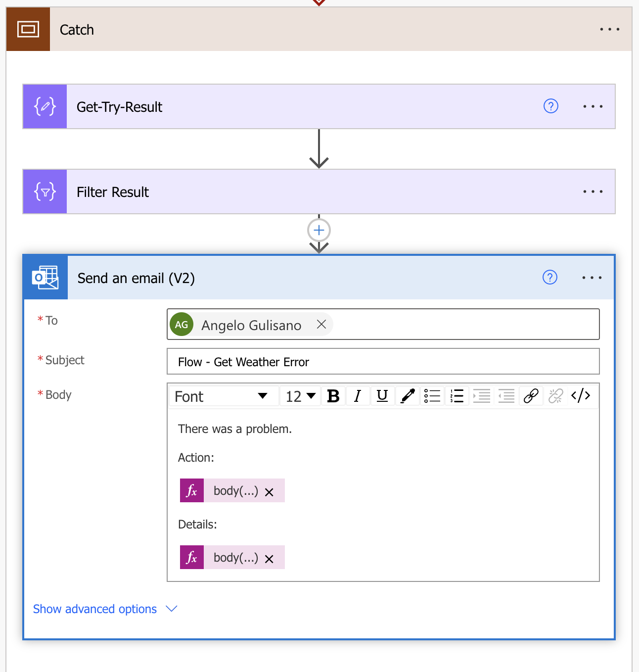Image resolution: width=639 pixels, height=672 pixels.
Task: Remove recipient Angelo Gulisano
Action: pyautogui.click(x=321, y=324)
